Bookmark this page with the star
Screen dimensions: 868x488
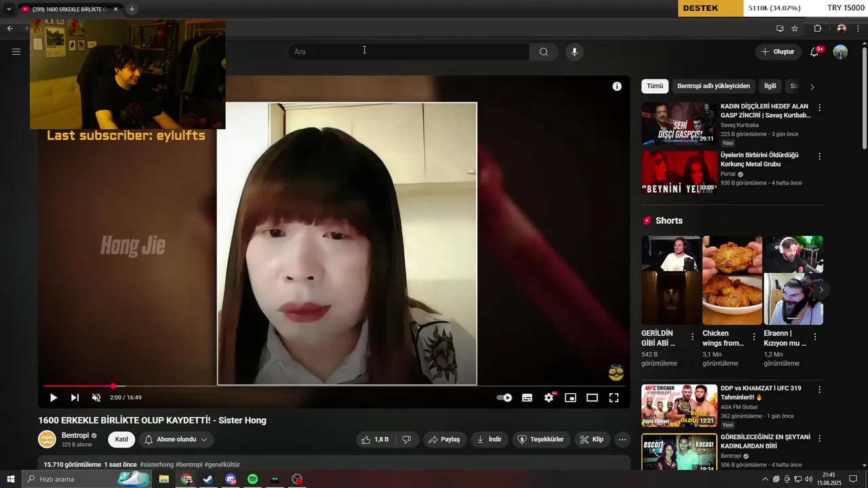(x=795, y=28)
